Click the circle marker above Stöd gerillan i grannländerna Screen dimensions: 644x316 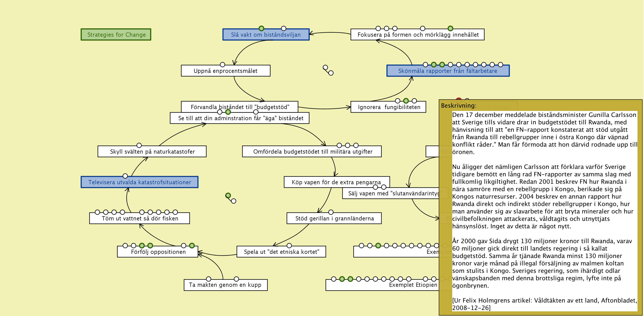pos(331,212)
